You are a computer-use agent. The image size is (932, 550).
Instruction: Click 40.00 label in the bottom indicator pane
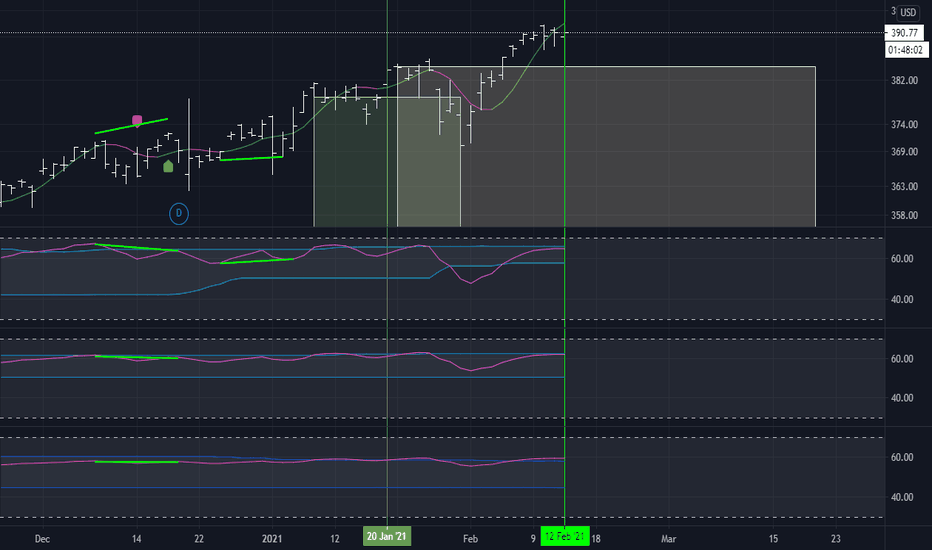902,497
